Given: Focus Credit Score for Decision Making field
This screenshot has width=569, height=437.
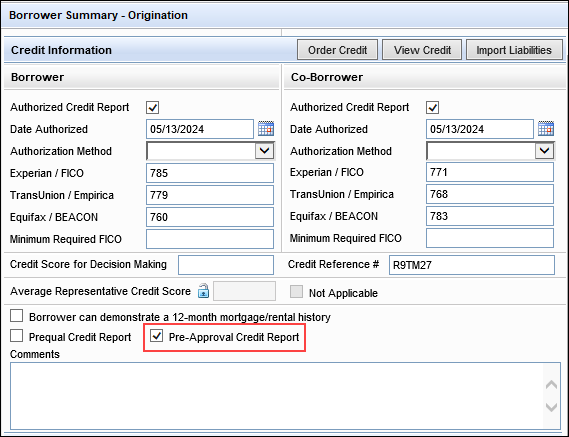Looking at the screenshot, I should pyautogui.click(x=226, y=265).
